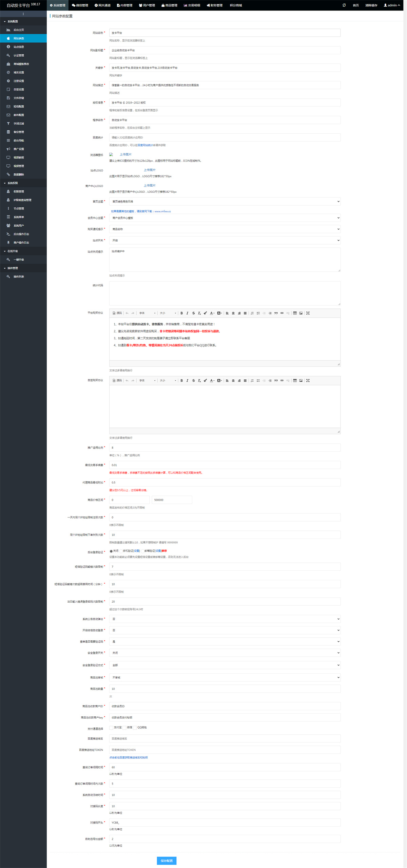Open 短信配置 in the sidebar
The image size is (407, 868).
click(19, 107)
